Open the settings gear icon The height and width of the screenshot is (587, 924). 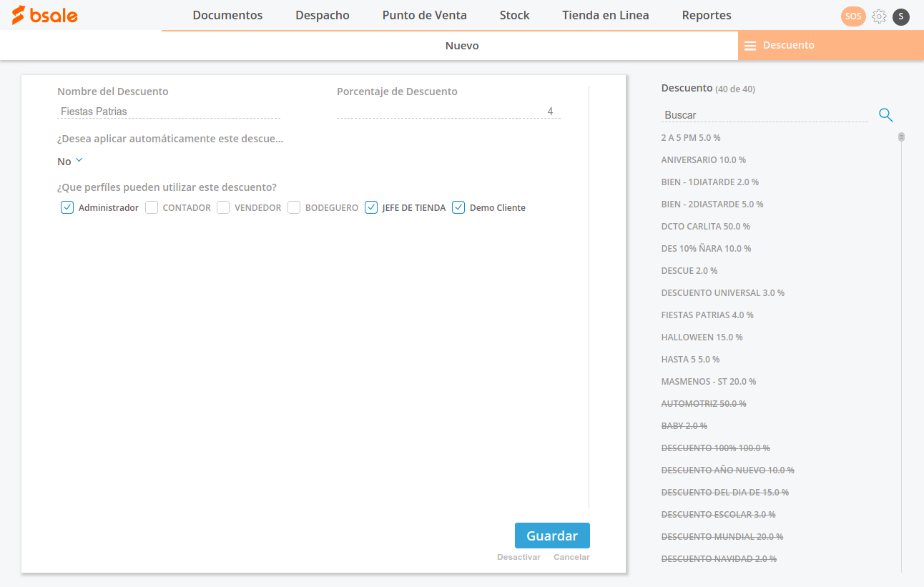tap(879, 16)
